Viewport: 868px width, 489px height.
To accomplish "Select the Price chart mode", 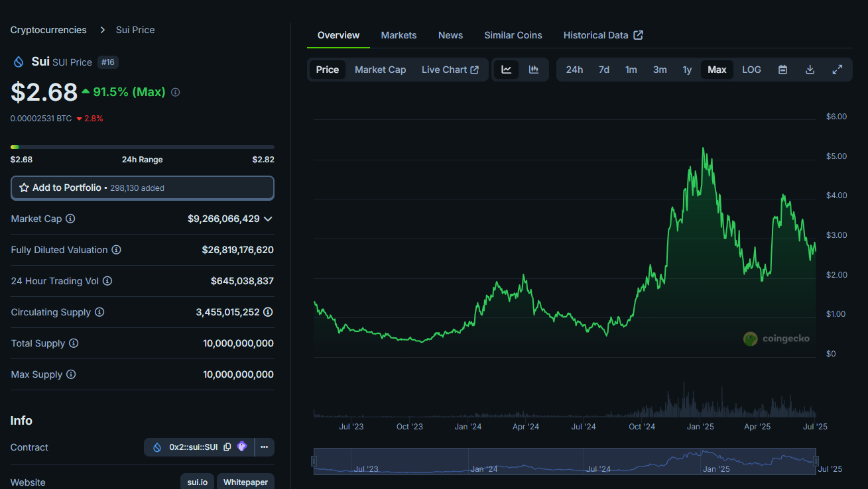I will click(328, 70).
